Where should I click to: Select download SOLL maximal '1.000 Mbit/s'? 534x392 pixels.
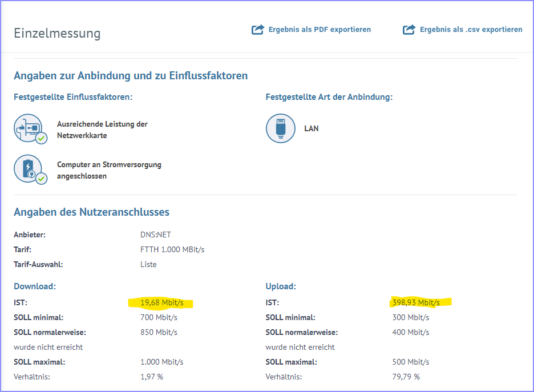tap(162, 362)
